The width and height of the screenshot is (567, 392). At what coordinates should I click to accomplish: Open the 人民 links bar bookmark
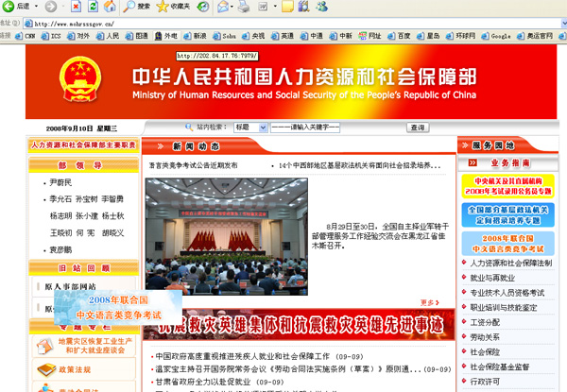pyautogui.click(x=108, y=36)
